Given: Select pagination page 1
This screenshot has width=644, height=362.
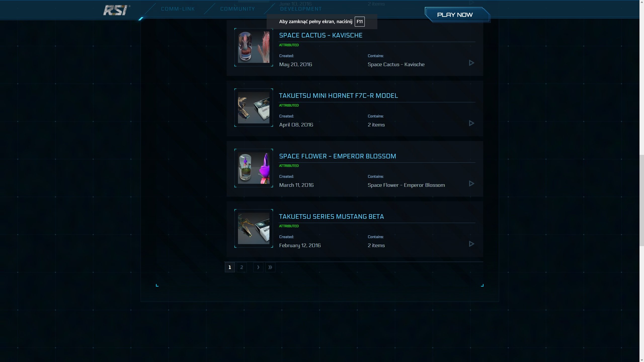Looking at the screenshot, I should [230, 267].
